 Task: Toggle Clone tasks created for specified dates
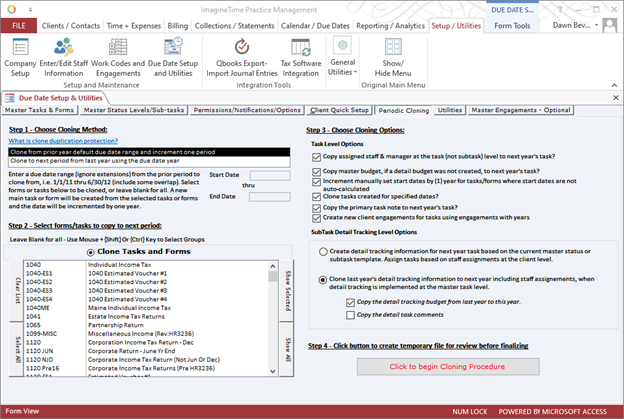316,198
